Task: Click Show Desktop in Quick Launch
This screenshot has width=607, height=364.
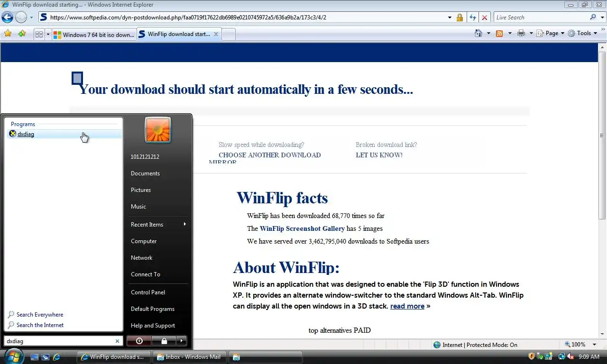Action: 35,357
